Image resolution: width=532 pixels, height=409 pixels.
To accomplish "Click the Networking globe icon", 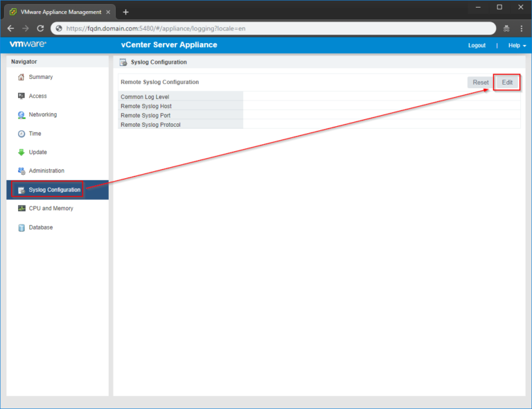I will tap(21, 115).
